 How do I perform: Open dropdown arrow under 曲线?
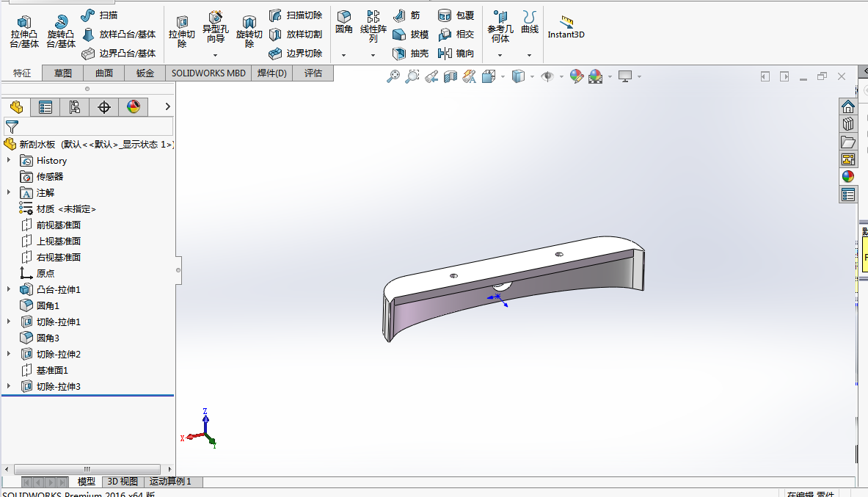(529, 55)
